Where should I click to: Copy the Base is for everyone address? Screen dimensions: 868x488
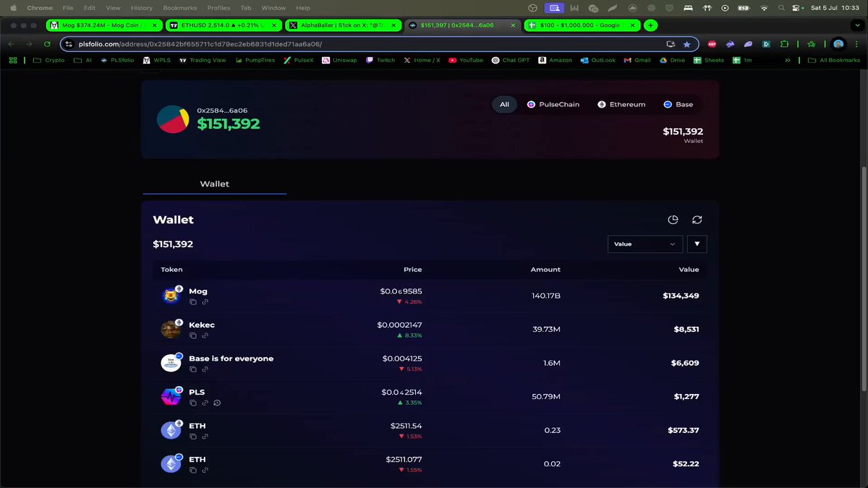(193, 369)
